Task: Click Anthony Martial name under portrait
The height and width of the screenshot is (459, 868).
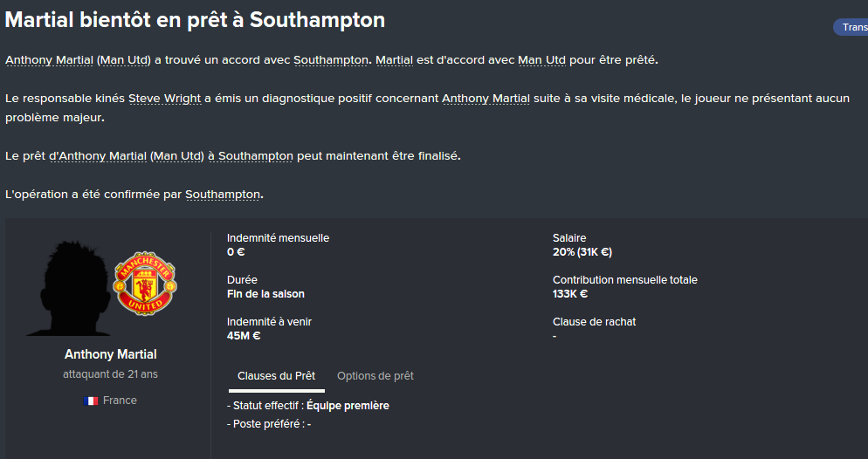Action: (x=111, y=354)
